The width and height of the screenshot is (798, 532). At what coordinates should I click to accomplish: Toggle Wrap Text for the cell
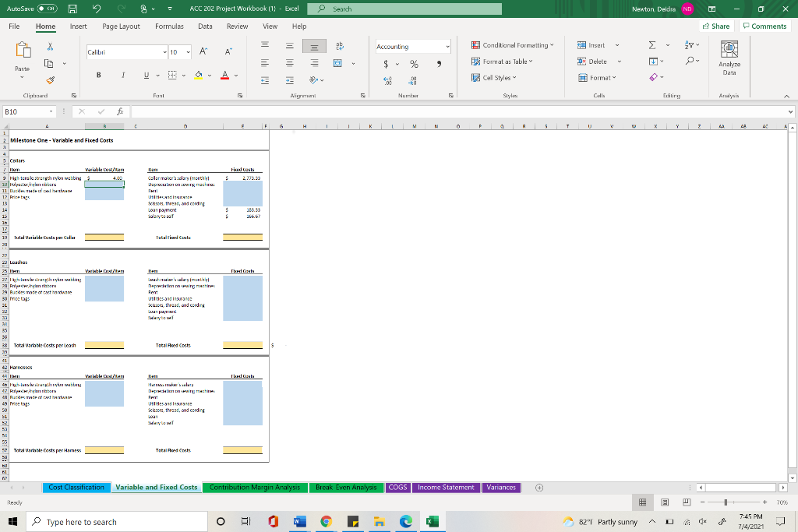pos(340,46)
